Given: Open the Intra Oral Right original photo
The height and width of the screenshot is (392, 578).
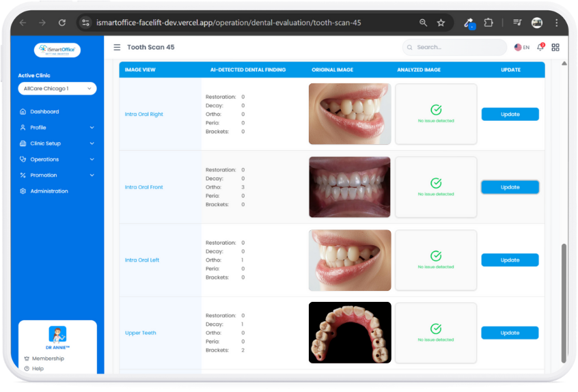Looking at the screenshot, I should coord(350,114).
